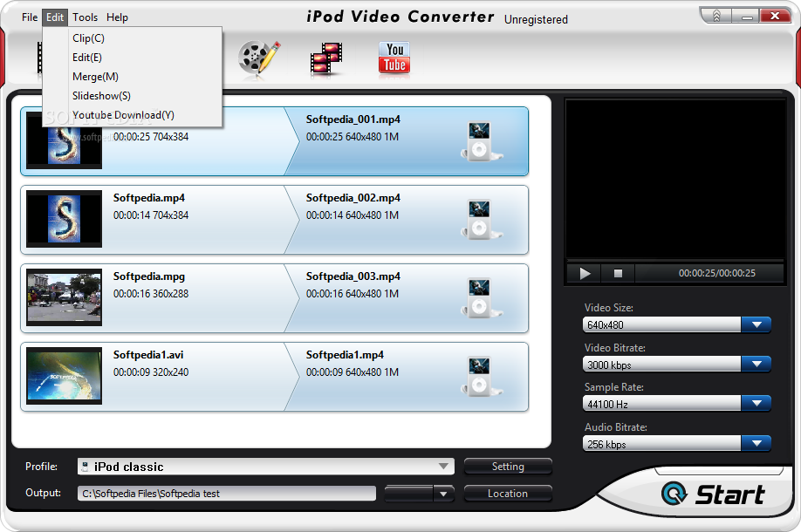
Task: Click the iPod icon for Softpedia1.mp4
Action: click(481, 377)
